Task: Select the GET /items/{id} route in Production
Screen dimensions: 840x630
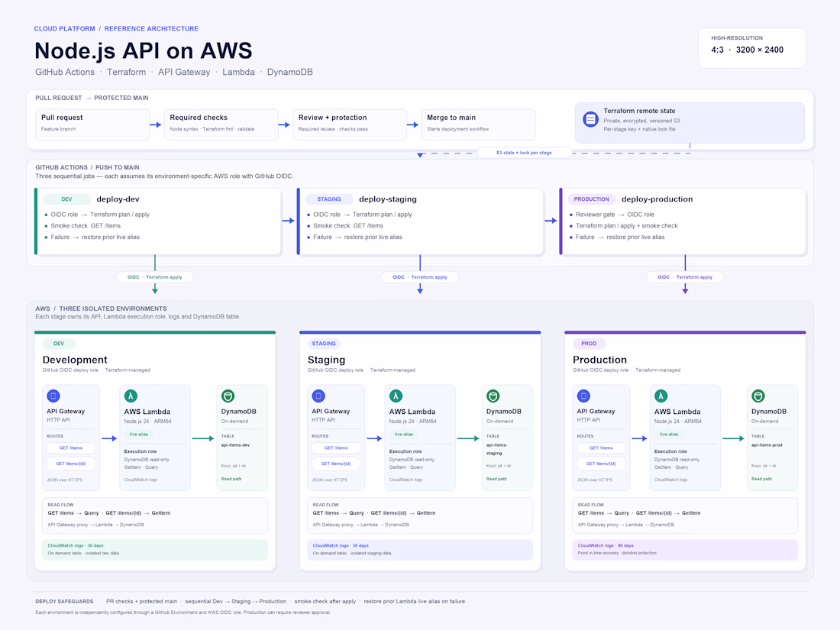Action: tap(601, 464)
